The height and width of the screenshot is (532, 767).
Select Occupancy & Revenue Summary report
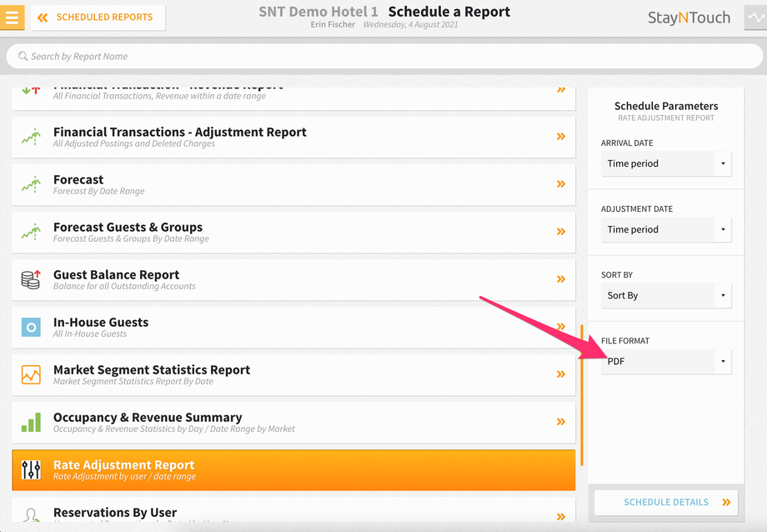[x=293, y=422]
